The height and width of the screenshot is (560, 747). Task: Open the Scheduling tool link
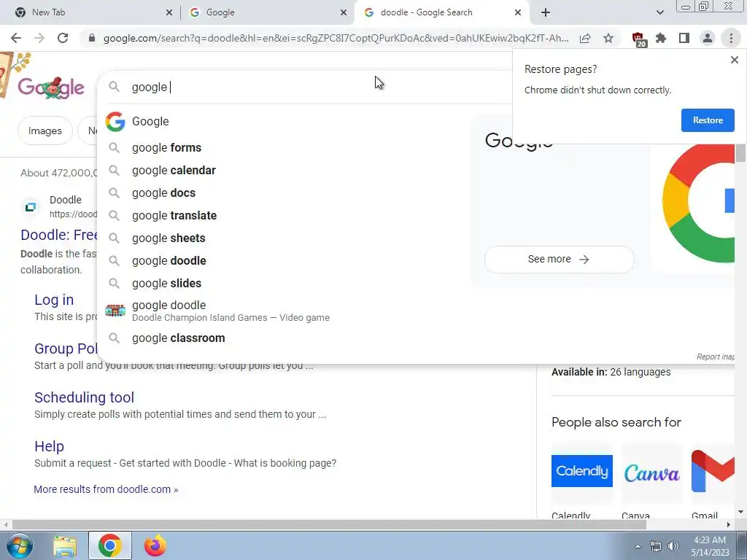[85, 397]
